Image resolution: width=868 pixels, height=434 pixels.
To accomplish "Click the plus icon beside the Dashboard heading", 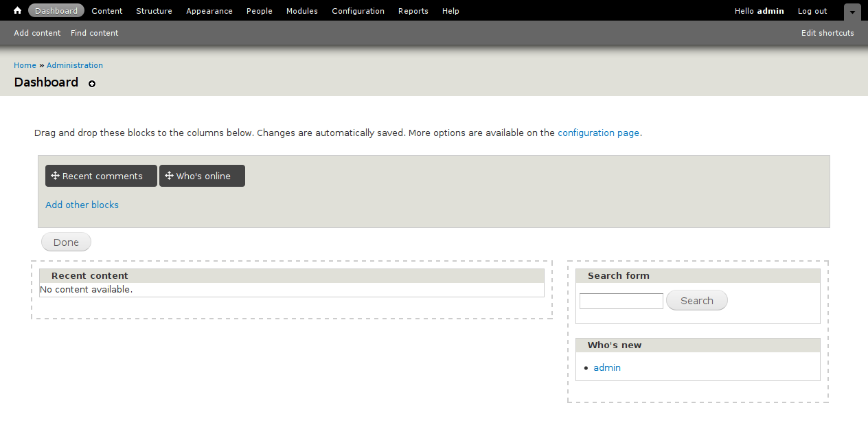I will (x=92, y=84).
